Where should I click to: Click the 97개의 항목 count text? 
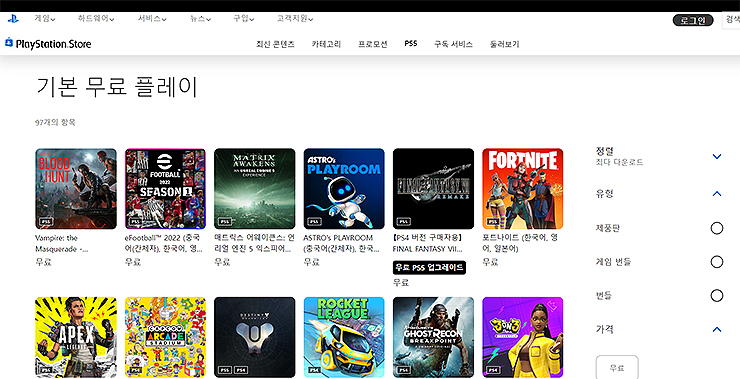[x=55, y=122]
